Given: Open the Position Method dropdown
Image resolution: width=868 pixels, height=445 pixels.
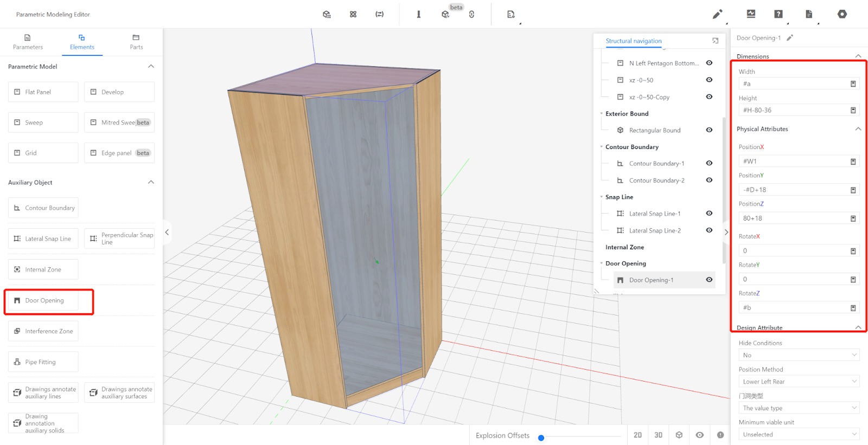Looking at the screenshot, I should 799,382.
